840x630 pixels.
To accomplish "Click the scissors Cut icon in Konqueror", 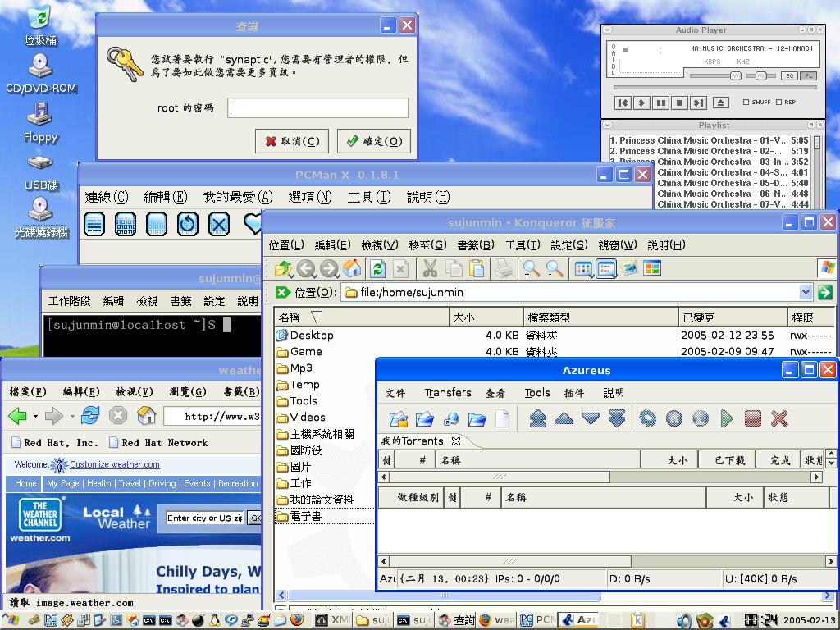I will 429,268.
